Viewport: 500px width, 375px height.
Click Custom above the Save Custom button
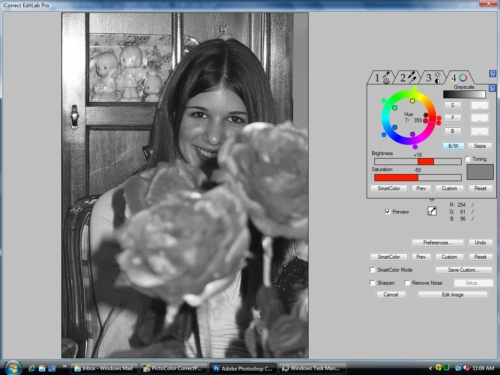click(x=449, y=257)
